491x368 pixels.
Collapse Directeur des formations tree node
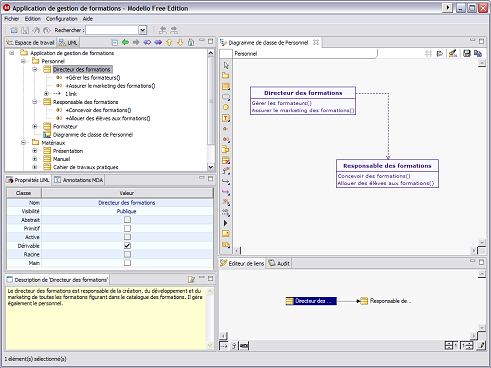[35, 69]
